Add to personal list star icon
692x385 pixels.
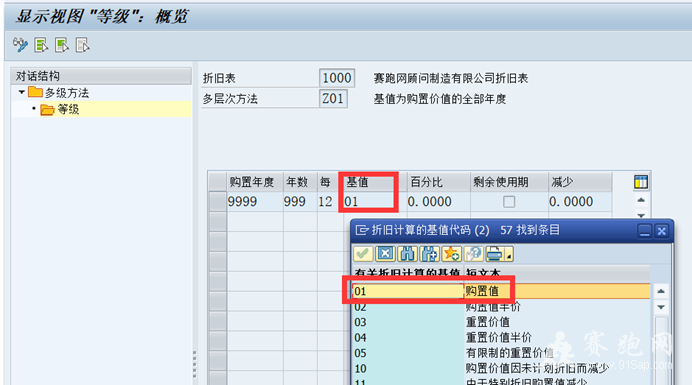point(451,254)
